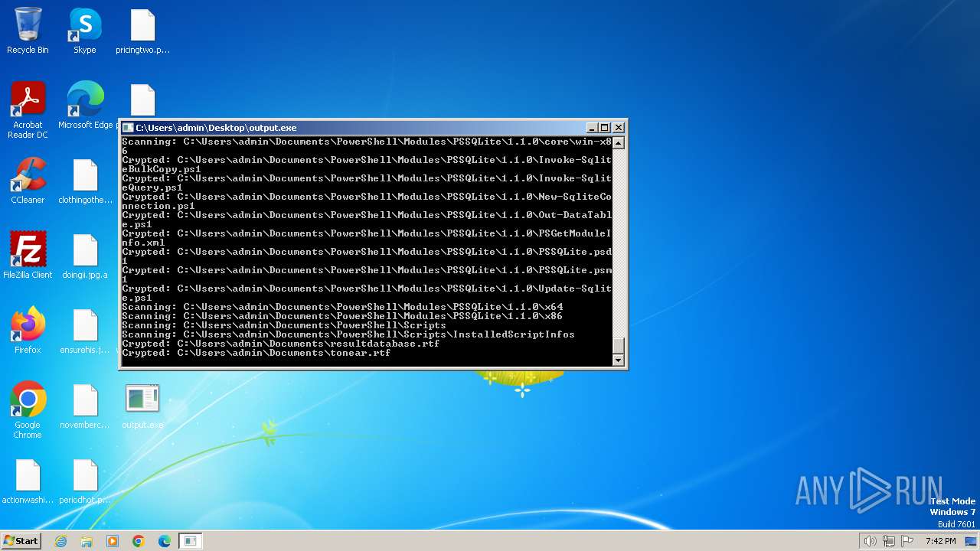Launch Chrome from the taskbar
Screen dimensions: 980x551
(x=139, y=541)
